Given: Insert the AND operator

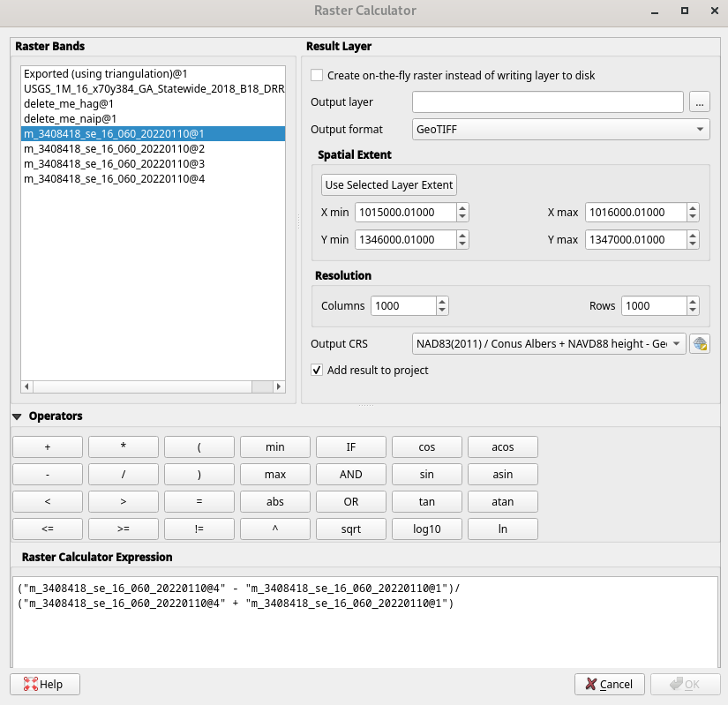Looking at the screenshot, I should pyautogui.click(x=351, y=475).
